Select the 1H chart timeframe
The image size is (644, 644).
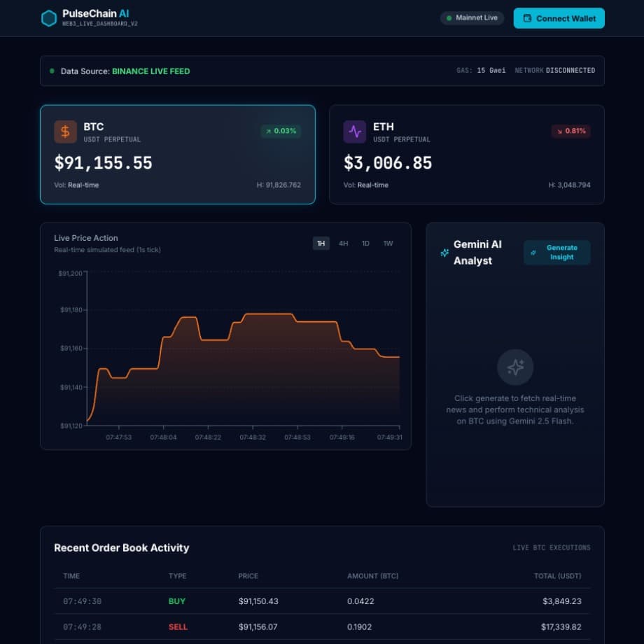321,244
